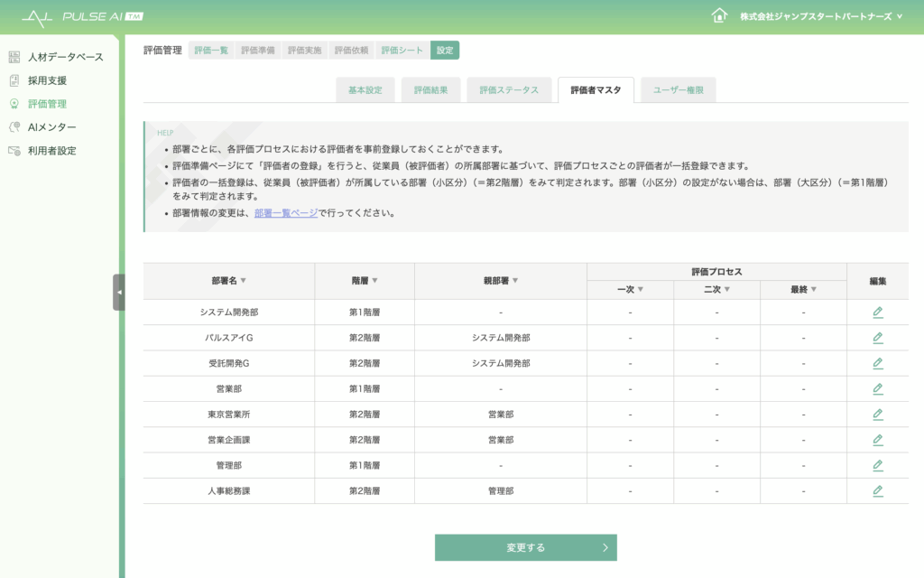This screenshot has height=578, width=924.
Task: Click the 評価管理 sidebar icon
Action: 14,104
